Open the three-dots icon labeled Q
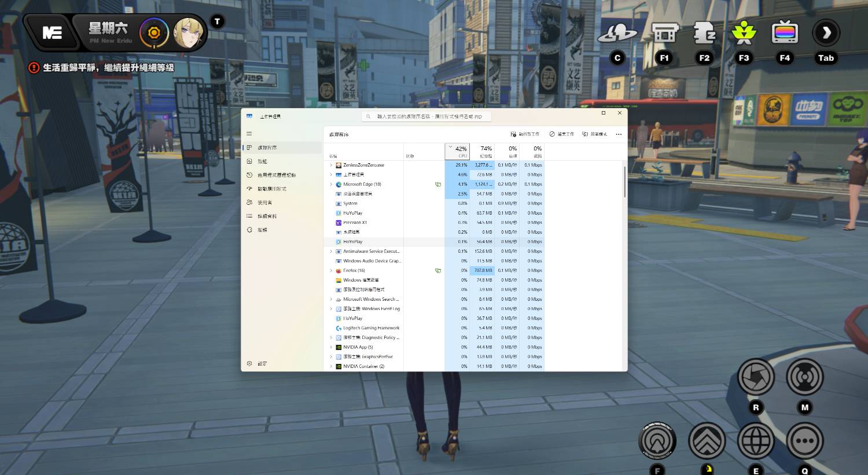868x475 pixels. (x=805, y=441)
